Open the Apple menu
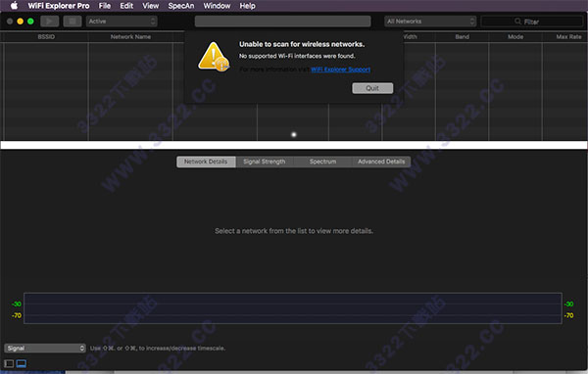The height and width of the screenshot is (374, 588). click(x=14, y=6)
